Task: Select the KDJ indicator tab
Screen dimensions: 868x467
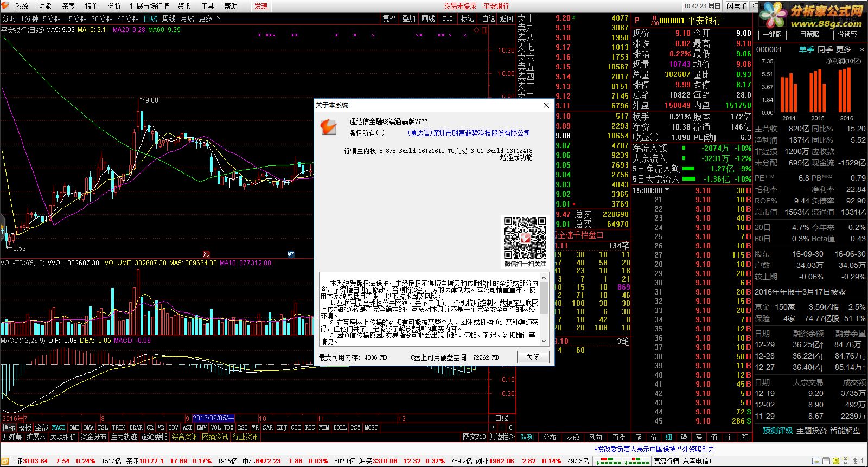Action: (x=282, y=427)
